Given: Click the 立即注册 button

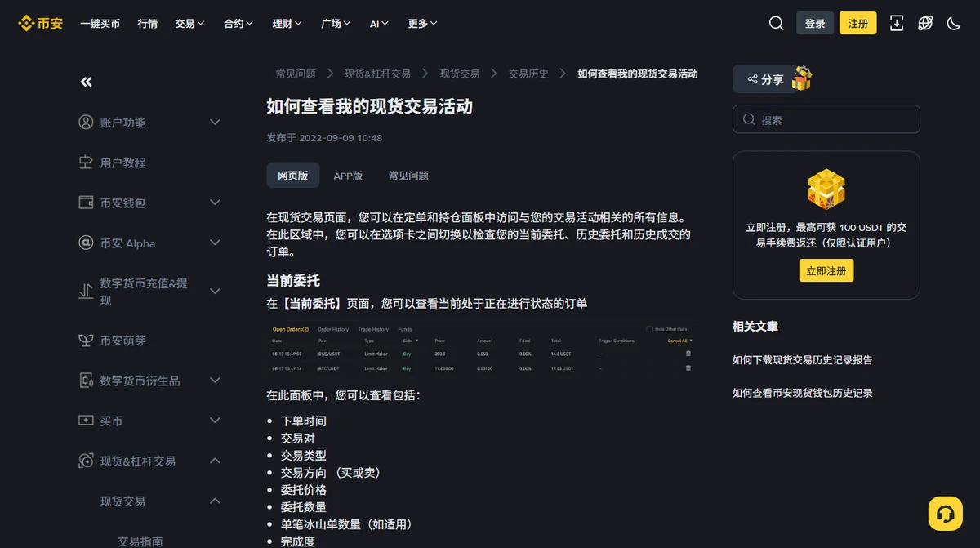Looking at the screenshot, I should 826,270.
